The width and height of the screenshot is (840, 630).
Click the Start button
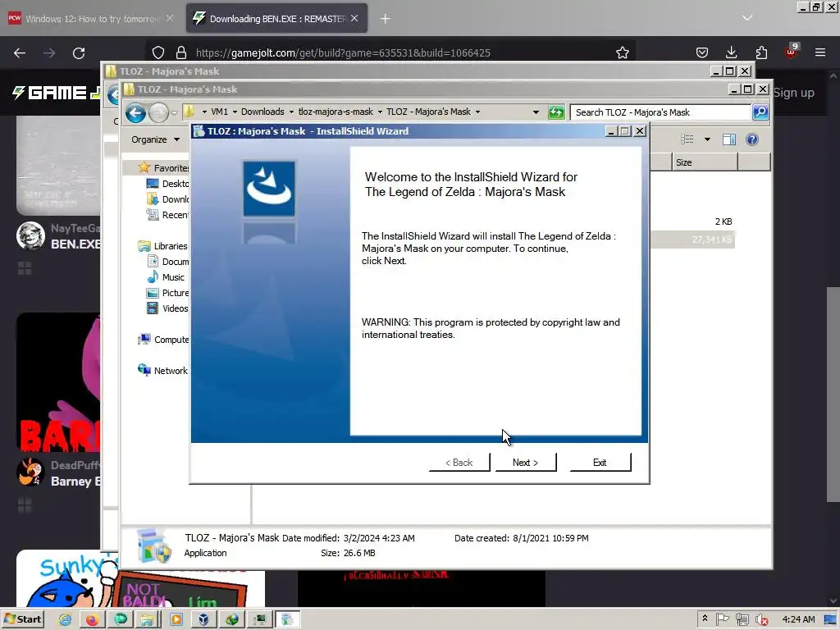[x=22, y=619]
